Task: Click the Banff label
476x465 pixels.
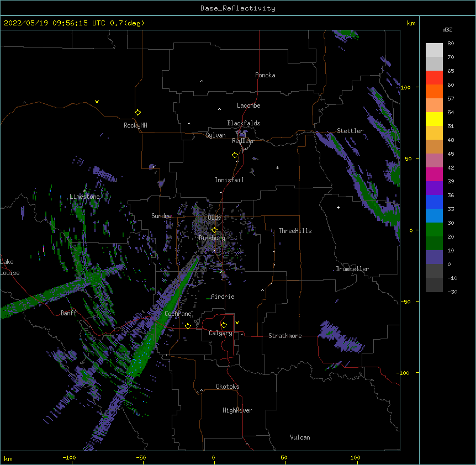Action: [68, 313]
